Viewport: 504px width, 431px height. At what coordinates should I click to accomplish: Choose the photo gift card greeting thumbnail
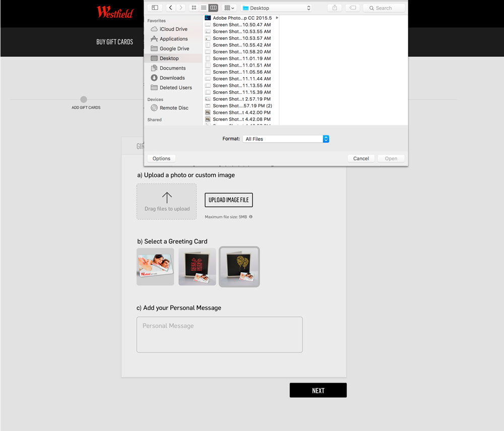coord(155,267)
